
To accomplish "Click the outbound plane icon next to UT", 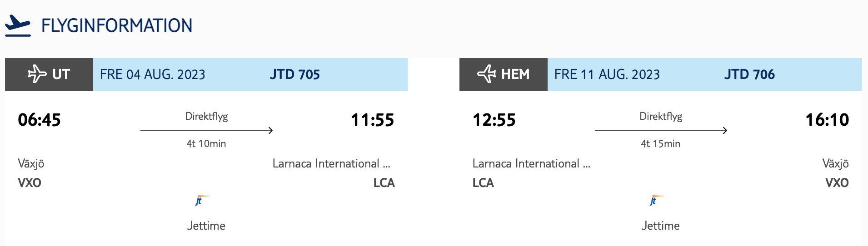I will (x=37, y=74).
